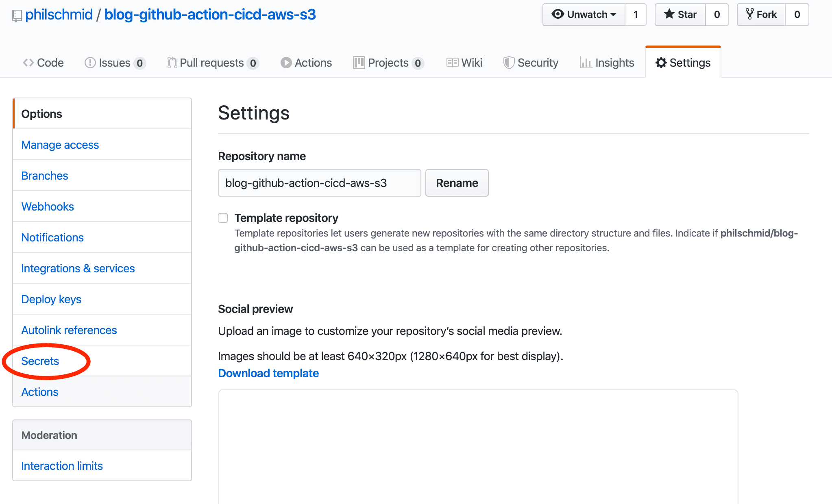The height and width of the screenshot is (504, 832).
Task: Open the Insights tab
Action: (x=607, y=63)
